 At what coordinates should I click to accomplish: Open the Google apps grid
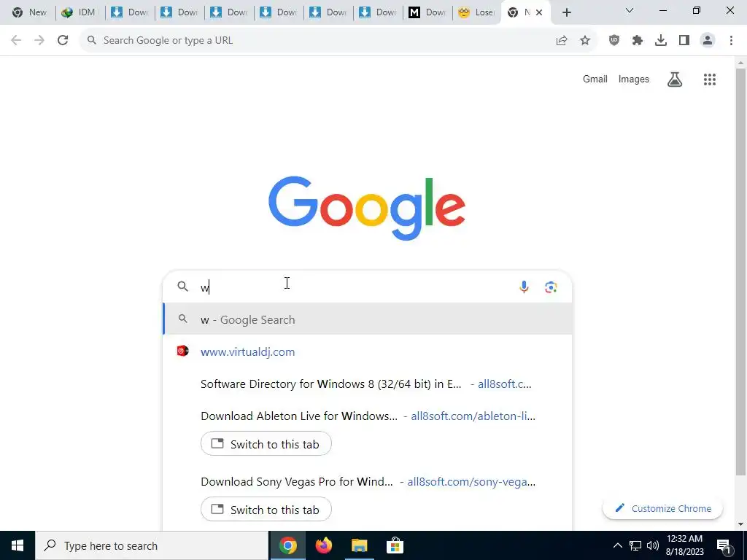tap(710, 79)
